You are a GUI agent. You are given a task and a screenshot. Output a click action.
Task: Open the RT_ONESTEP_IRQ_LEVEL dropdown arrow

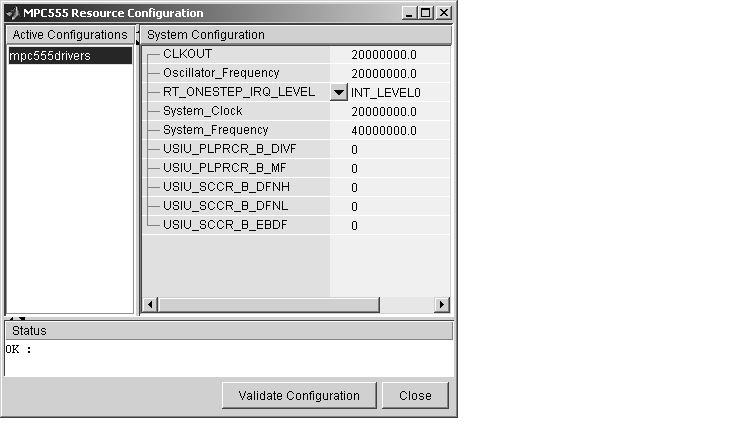[x=338, y=92]
